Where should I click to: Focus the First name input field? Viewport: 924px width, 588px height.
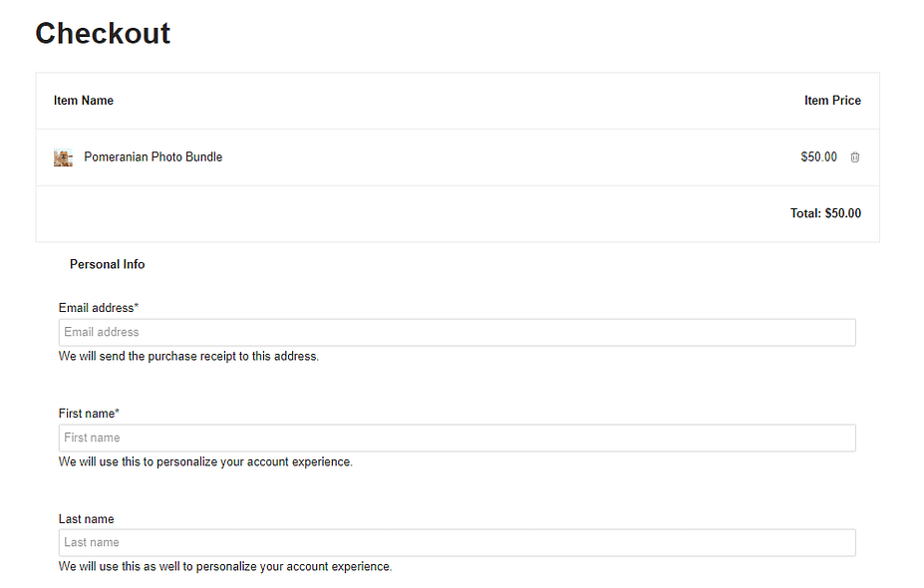click(458, 438)
